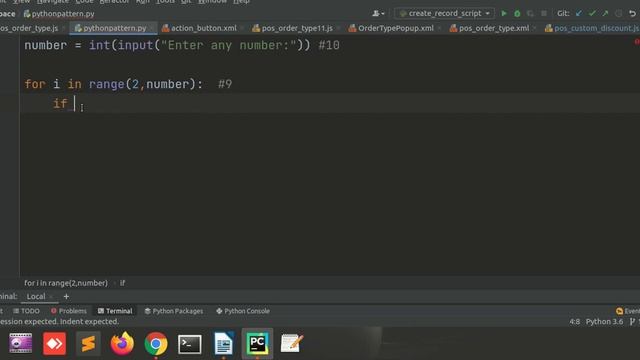Close the pos_order_type.xml tab
The image size is (640, 360).
pyautogui.click(x=535, y=28)
